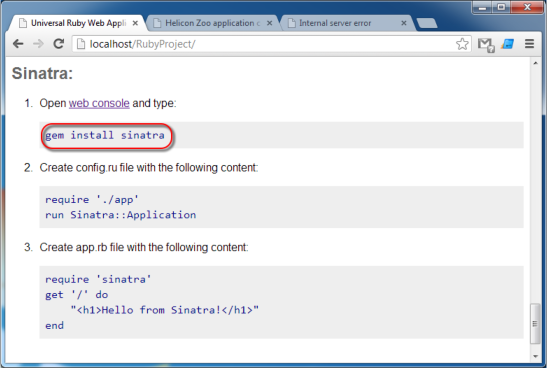547x368 pixels.
Task: Click the forward navigation arrow
Action: [x=38, y=44]
